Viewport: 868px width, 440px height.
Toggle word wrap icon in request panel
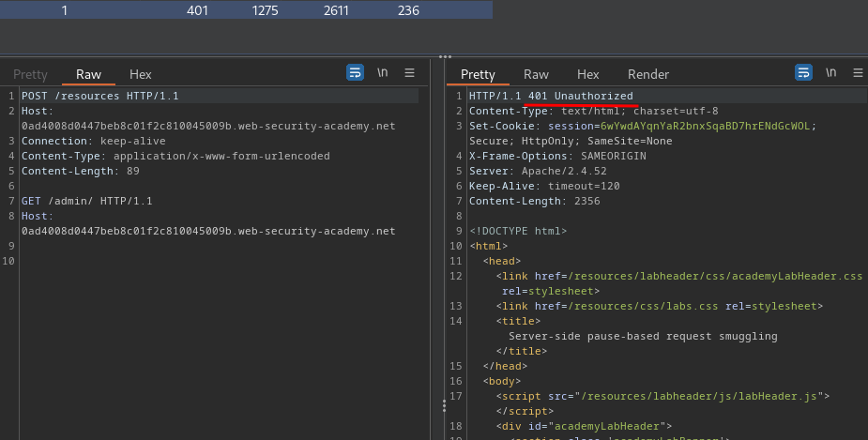355,72
